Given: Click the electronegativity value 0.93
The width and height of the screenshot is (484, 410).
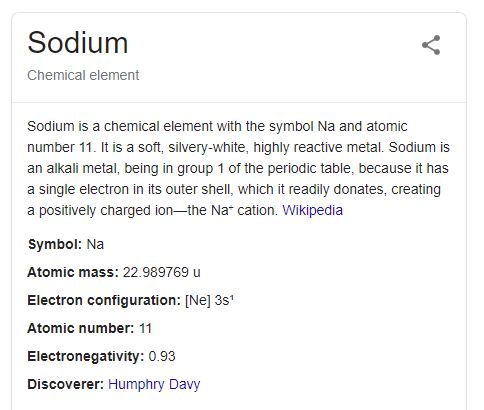Looking at the screenshot, I should coord(162,356).
